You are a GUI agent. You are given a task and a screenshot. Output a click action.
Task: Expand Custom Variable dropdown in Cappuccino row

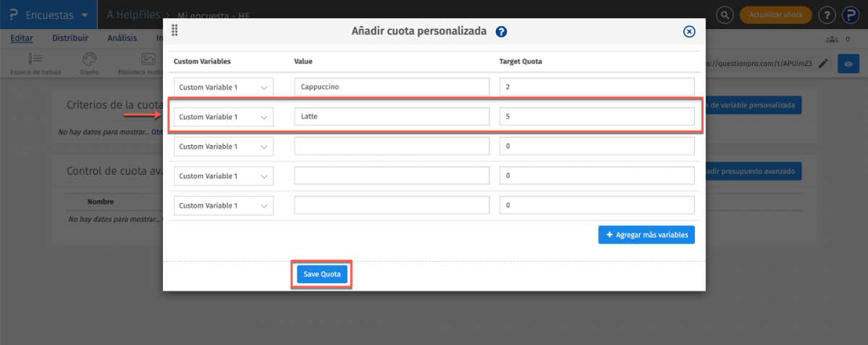[x=223, y=88]
